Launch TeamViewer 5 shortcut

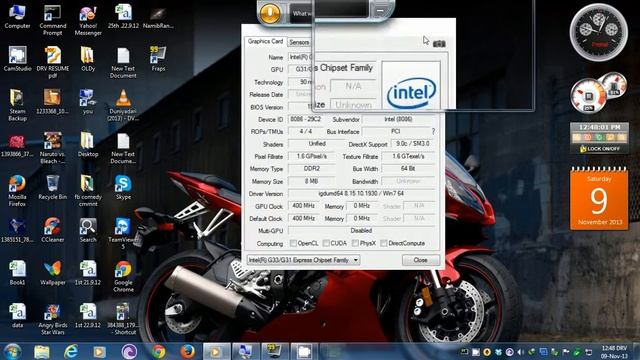(x=123, y=233)
